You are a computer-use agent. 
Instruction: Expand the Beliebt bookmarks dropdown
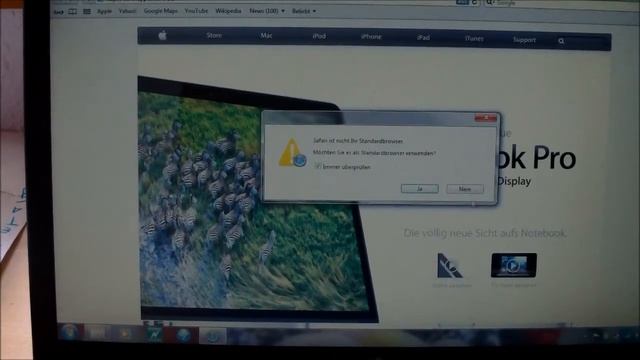tap(304, 11)
